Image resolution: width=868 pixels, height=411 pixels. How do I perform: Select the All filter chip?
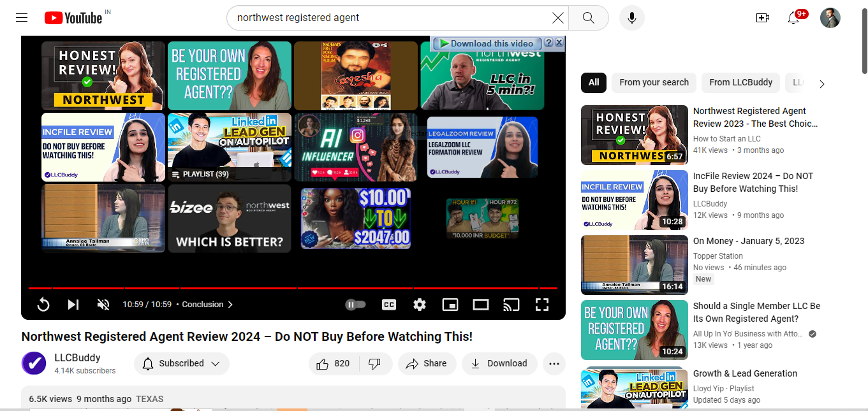tap(594, 83)
